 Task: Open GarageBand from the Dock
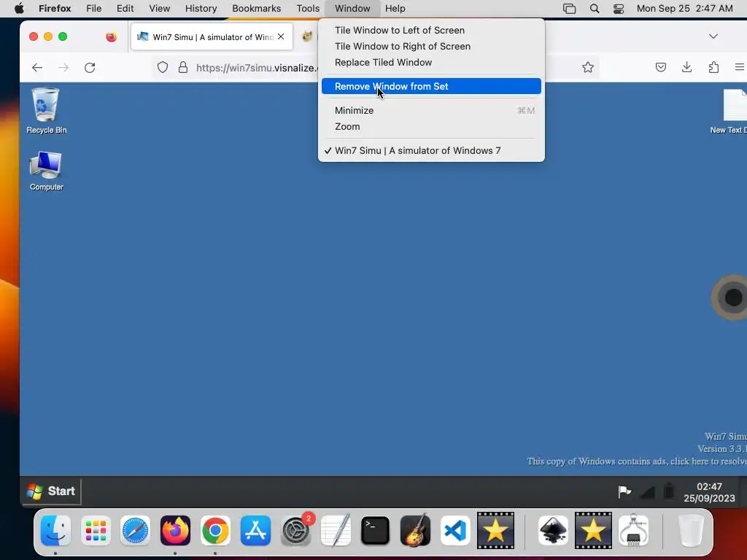click(415, 530)
